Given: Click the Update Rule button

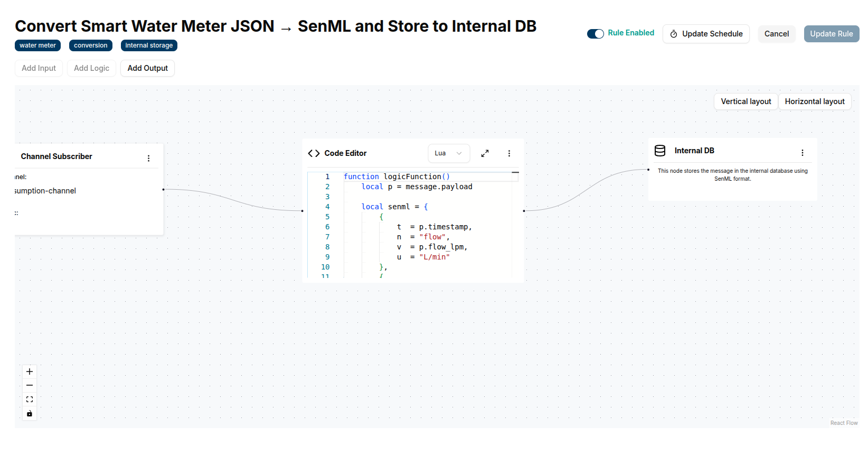Looking at the screenshot, I should point(831,34).
